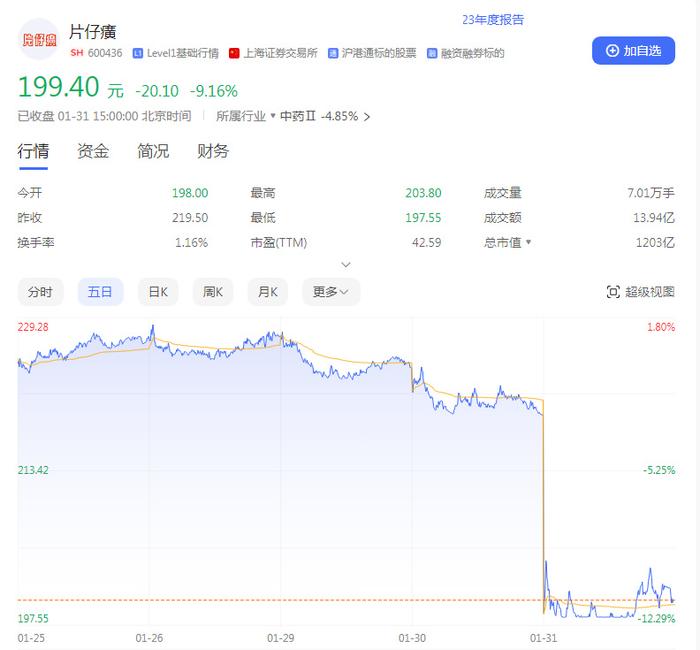Open the 更多 chart options dropdown
Image resolution: width=700 pixels, height=650 pixels.
331,292
